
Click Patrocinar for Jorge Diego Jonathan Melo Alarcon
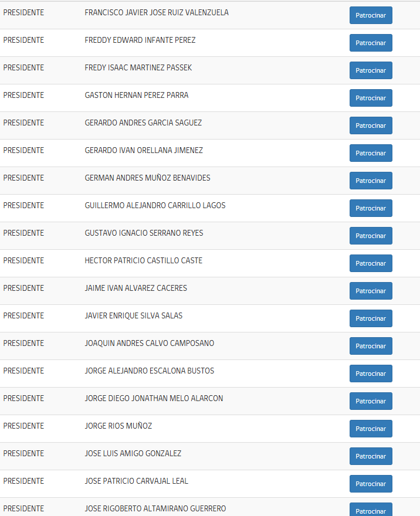click(371, 401)
